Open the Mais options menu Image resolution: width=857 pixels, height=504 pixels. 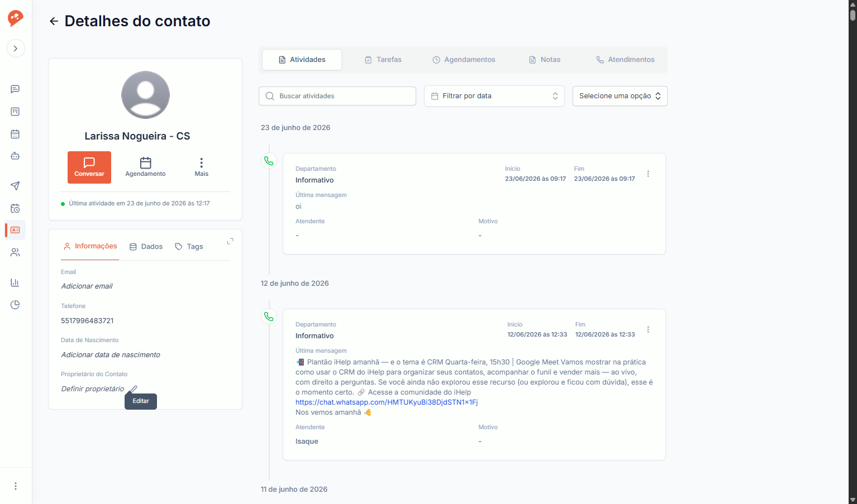[201, 167]
